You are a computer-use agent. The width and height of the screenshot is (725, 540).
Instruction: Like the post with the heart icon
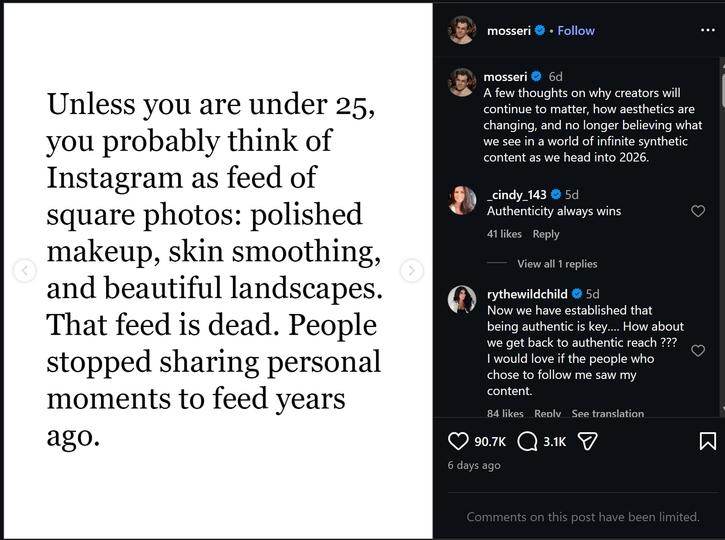(x=458, y=441)
